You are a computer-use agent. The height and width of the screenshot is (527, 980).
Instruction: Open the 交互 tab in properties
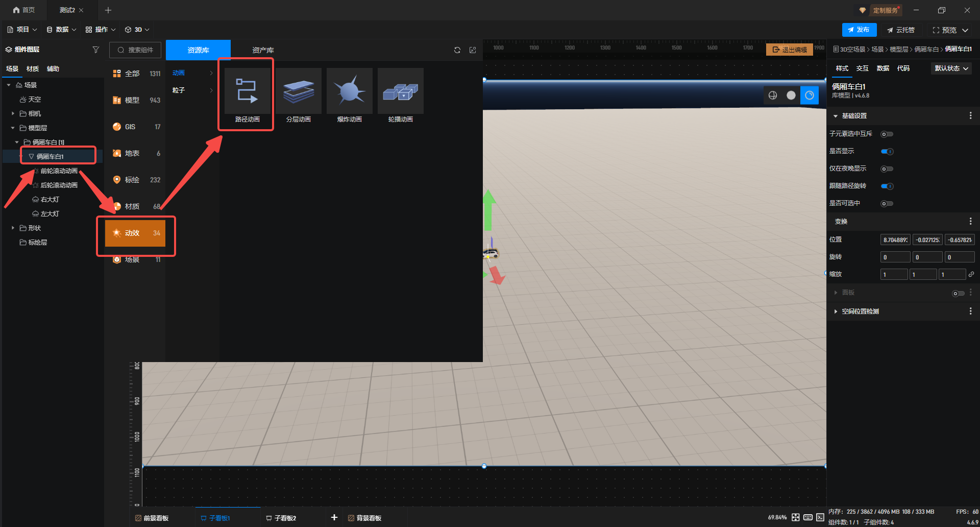click(862, 68)
